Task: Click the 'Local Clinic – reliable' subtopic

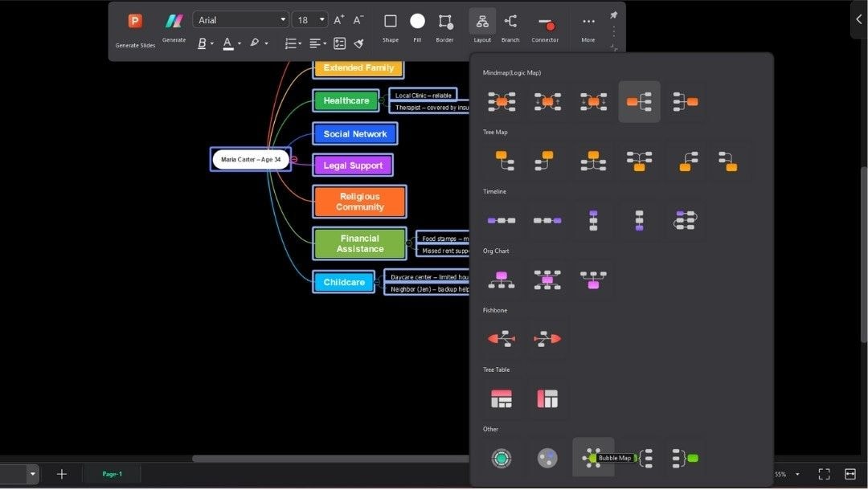Action: pyautogui.click(x=424, y=95)
